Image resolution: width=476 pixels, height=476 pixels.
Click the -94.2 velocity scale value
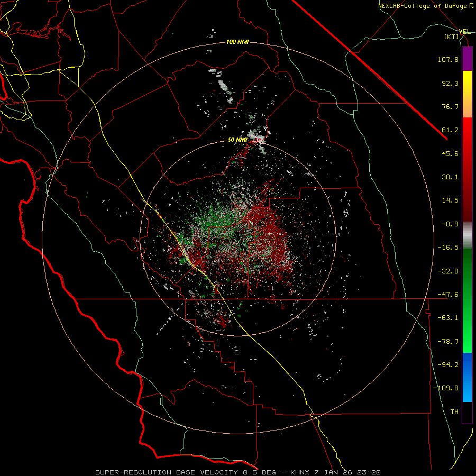point(448,365)
